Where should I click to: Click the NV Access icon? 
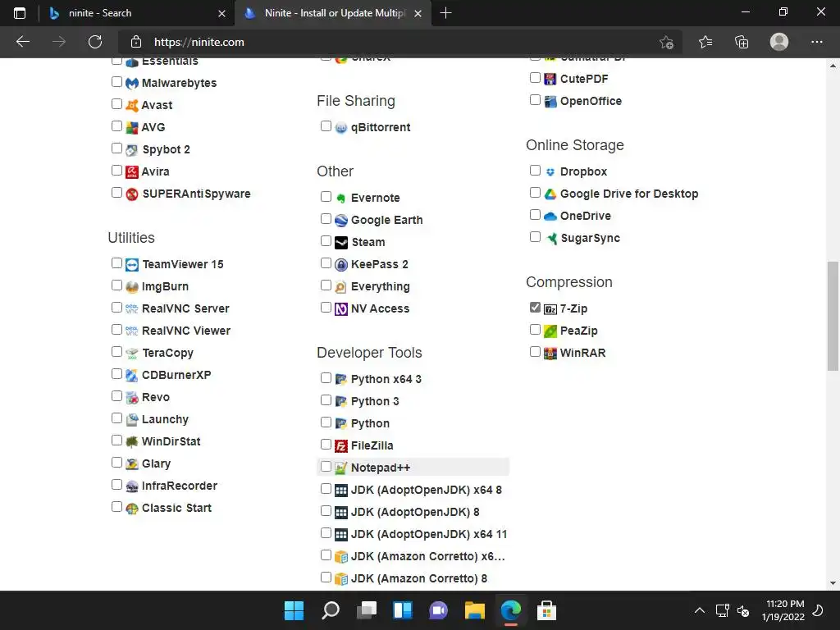pos(341,309)
